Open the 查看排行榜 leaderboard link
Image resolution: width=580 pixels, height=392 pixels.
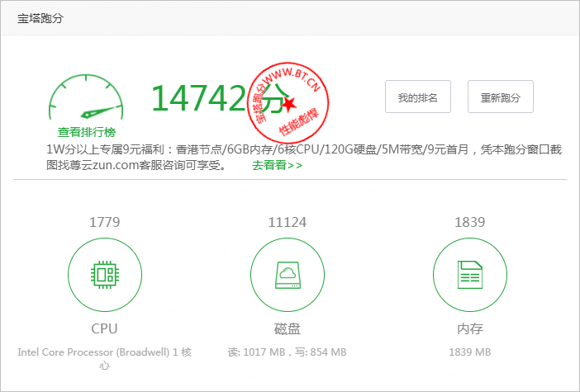[87, 132]
